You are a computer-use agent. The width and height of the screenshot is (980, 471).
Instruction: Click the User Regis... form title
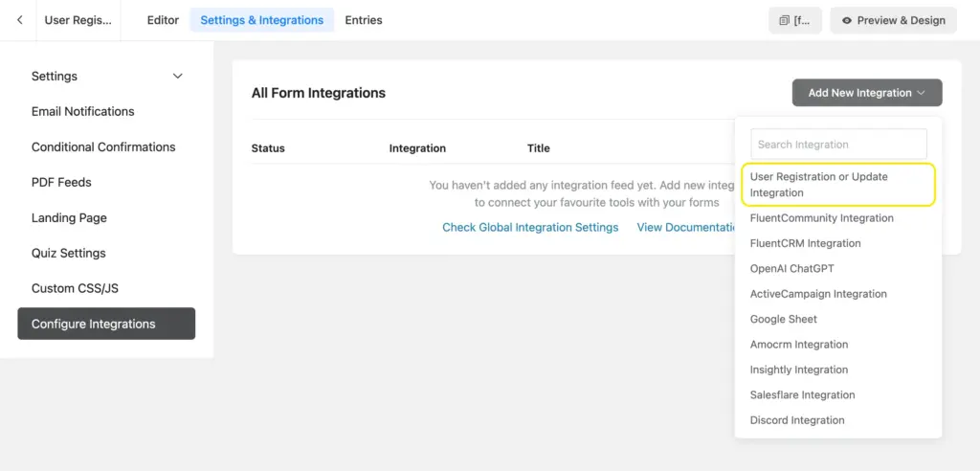pyautogui.click(x=78, y=20)
